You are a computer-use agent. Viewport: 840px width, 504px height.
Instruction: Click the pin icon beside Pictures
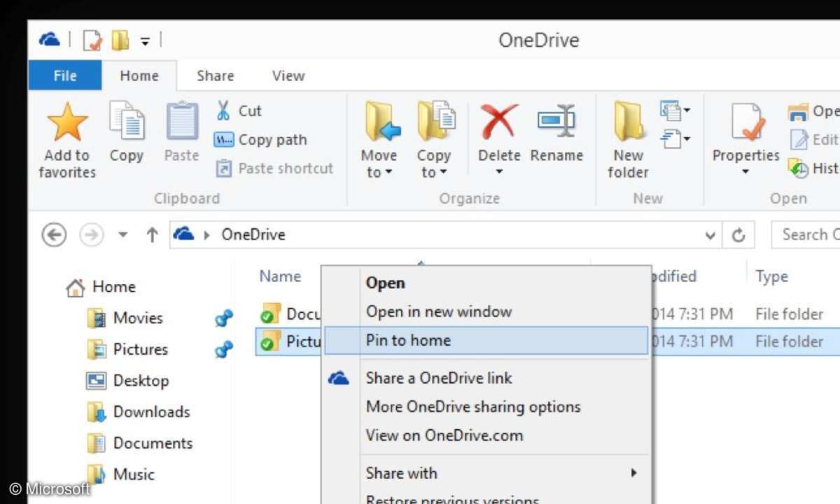[x=223, y=349]
